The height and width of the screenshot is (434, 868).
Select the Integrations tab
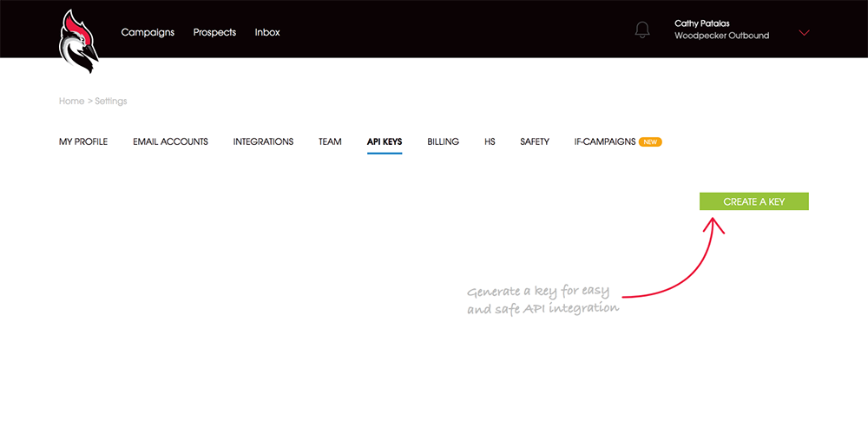click(264, 141)
